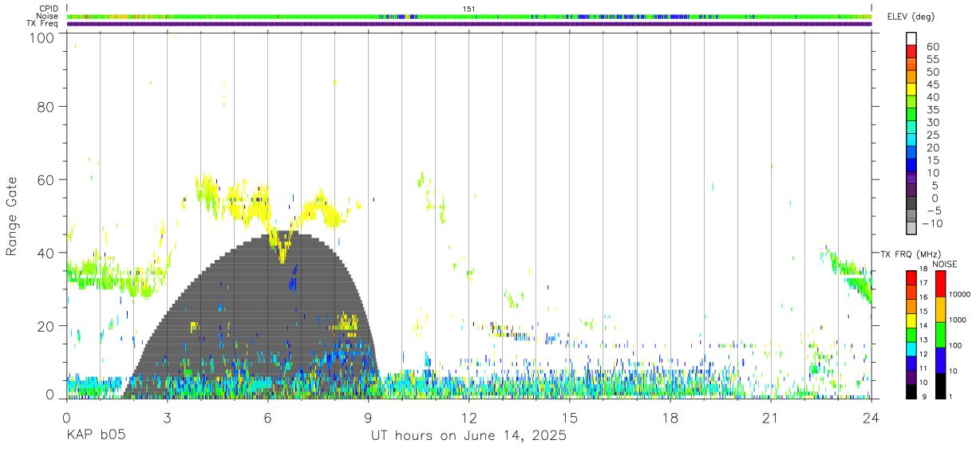Click the "60" tick on the Range Gate axis
This screenshot has width=980, height=452.
(46, 179)
